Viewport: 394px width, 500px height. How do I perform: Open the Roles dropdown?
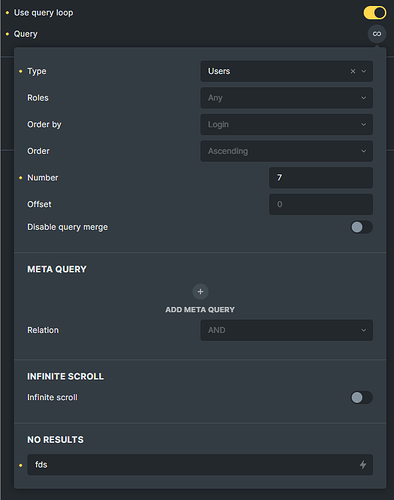click(x=286, y=98)
